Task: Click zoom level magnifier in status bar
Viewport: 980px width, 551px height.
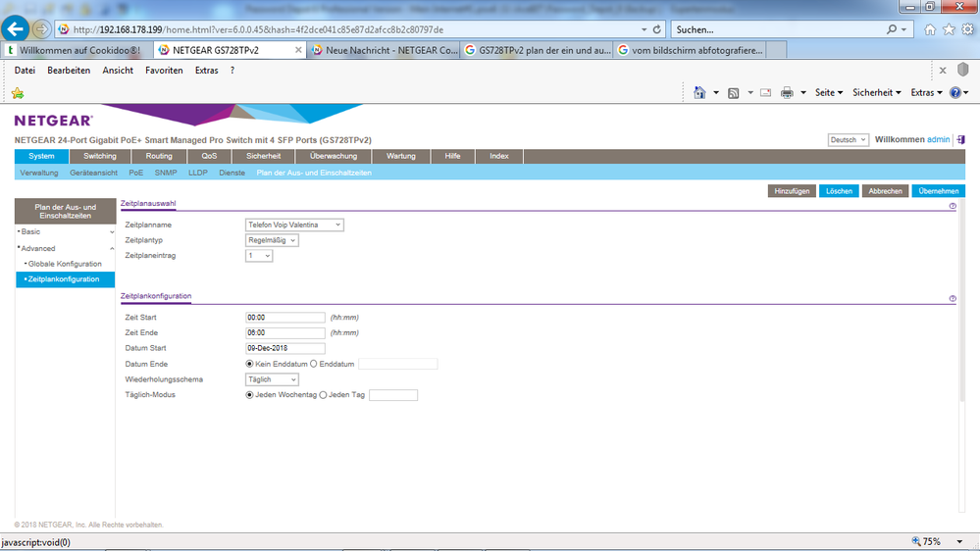Action: pyautogui.click(x=916, y=541)
